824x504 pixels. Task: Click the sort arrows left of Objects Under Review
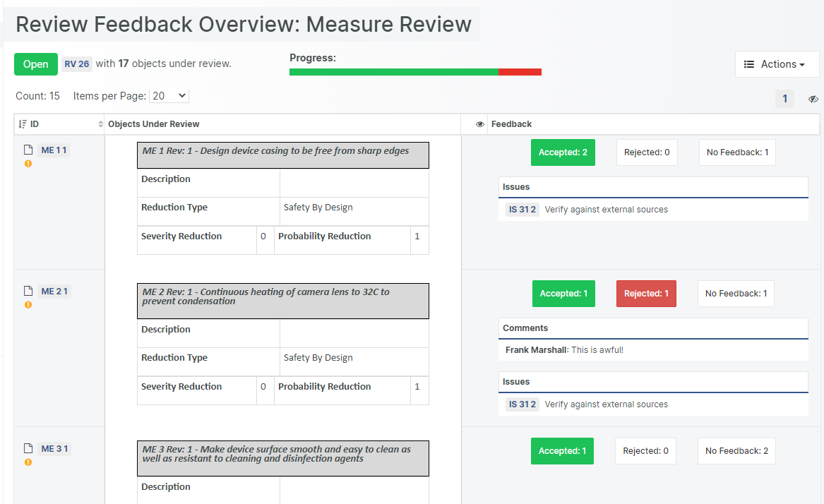click(x=100, y=124)
